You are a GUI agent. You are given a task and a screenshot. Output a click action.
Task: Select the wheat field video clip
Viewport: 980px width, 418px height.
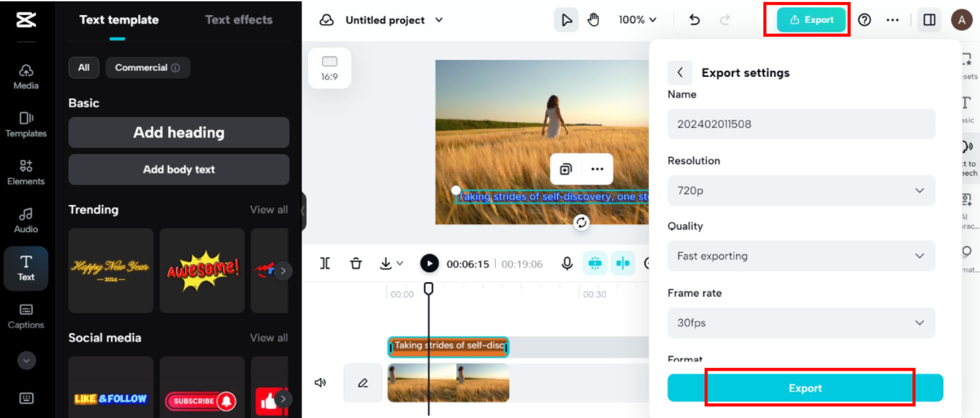[x=449, y=383]
